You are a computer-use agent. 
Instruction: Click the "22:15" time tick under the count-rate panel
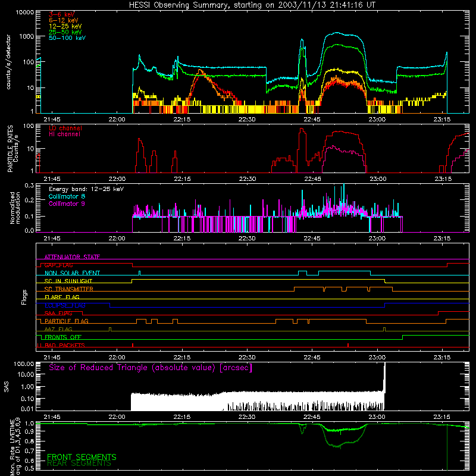click(182, 120)
